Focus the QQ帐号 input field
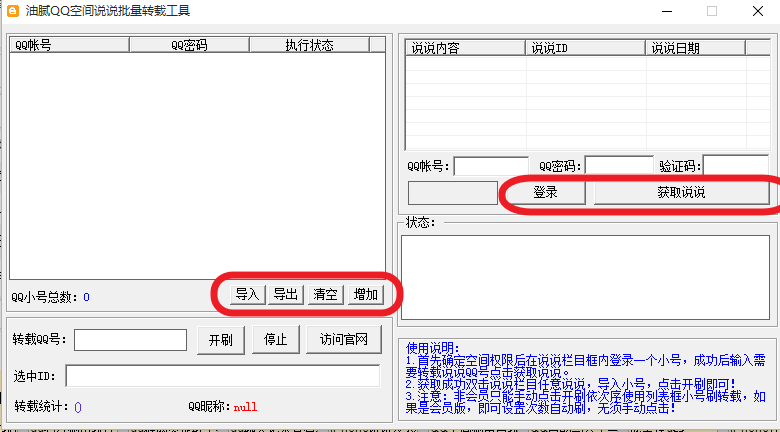This screenshot has width=780, height=432. [491, 166]
